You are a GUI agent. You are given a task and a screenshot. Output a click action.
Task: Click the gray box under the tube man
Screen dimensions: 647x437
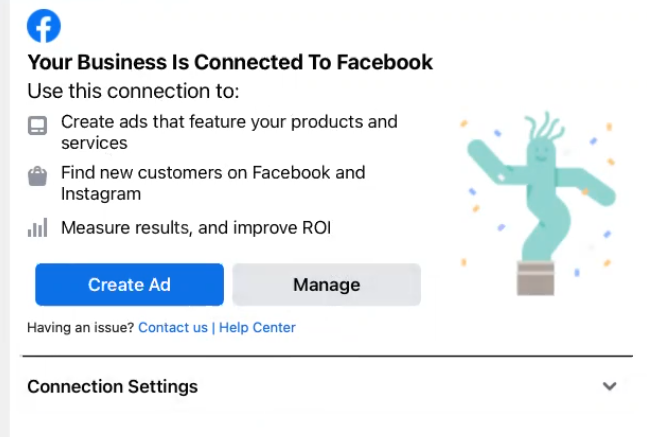click(535, 278)
